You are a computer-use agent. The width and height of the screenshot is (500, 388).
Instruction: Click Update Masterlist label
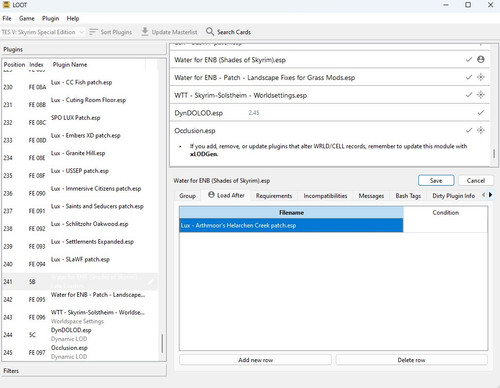[174, 32]
